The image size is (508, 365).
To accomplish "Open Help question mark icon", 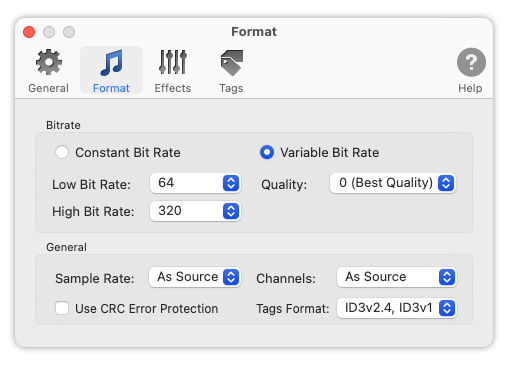I will pos(471,62).
